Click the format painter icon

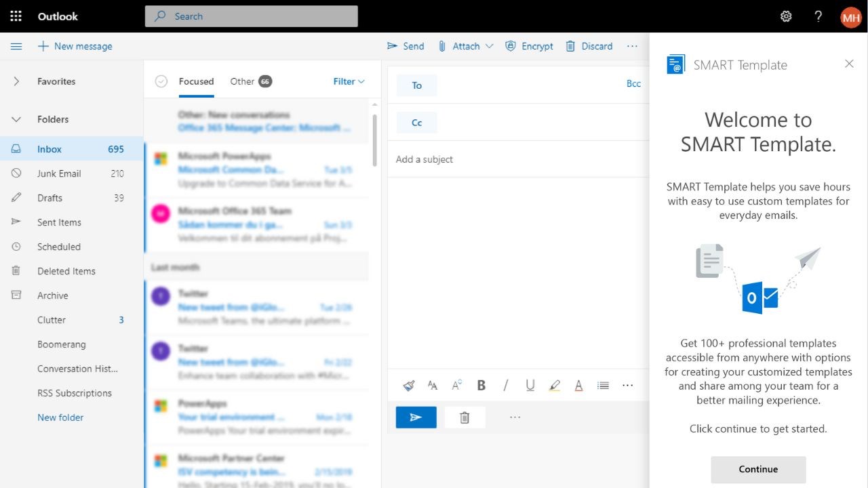408,386
